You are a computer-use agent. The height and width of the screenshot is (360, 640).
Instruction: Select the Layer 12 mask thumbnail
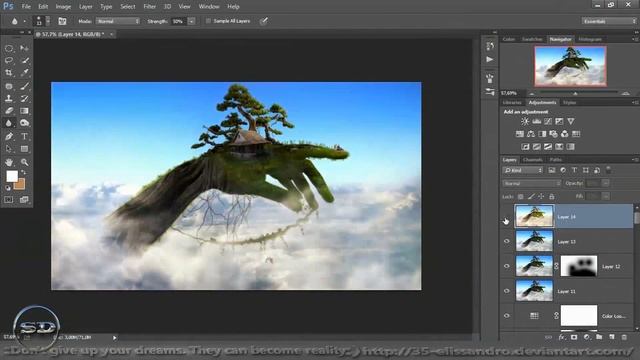578,266
